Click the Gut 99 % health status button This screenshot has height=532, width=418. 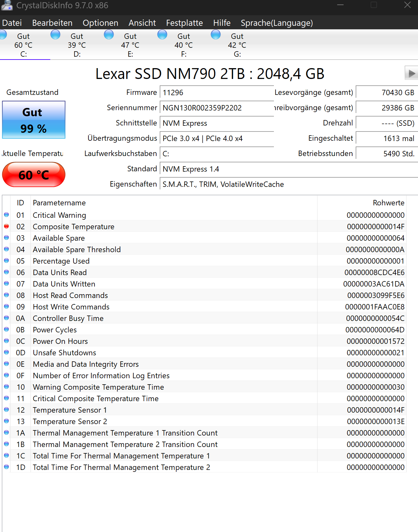[34, 120]
